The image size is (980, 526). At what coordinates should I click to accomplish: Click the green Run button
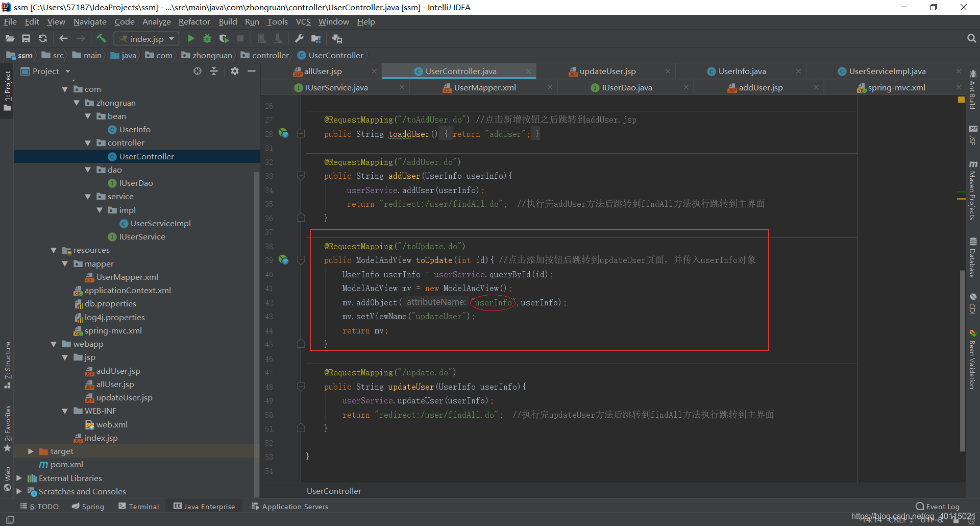click(x=191, y=39)
